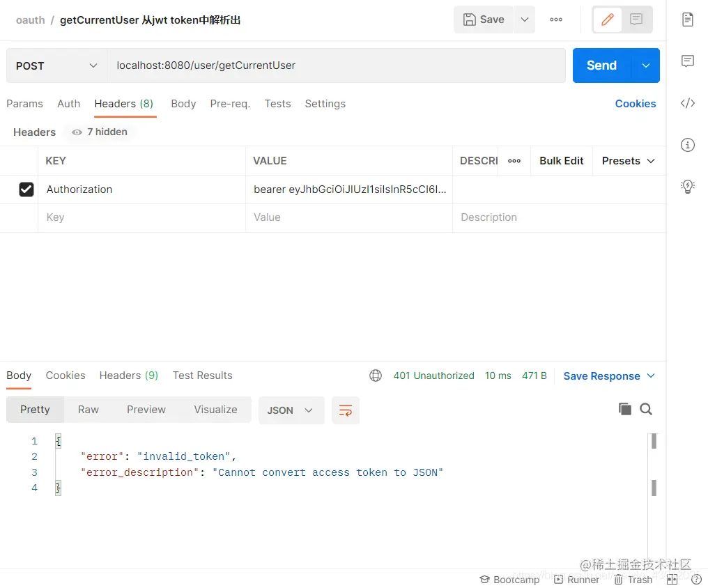
Task: Click the 10 ms response time
Action: [498, 376]
